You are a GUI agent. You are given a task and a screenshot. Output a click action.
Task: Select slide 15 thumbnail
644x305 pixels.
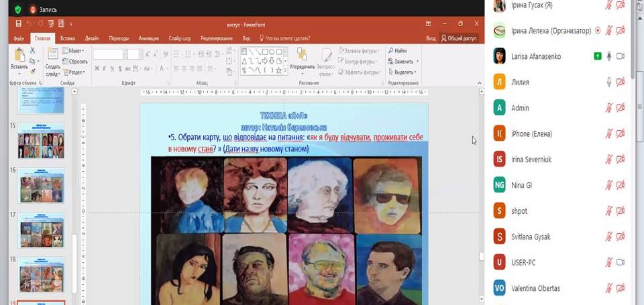coord(42,140)
